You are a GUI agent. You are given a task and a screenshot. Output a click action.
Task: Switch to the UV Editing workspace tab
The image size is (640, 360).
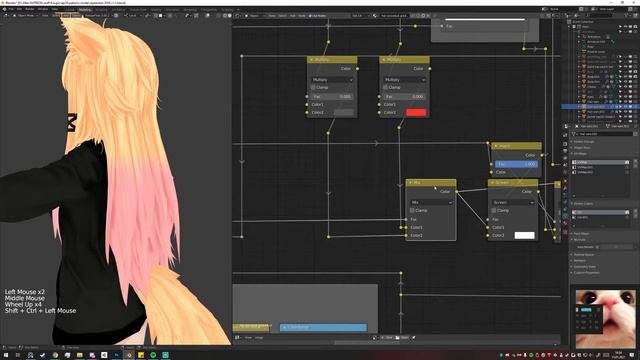[118, 9]
